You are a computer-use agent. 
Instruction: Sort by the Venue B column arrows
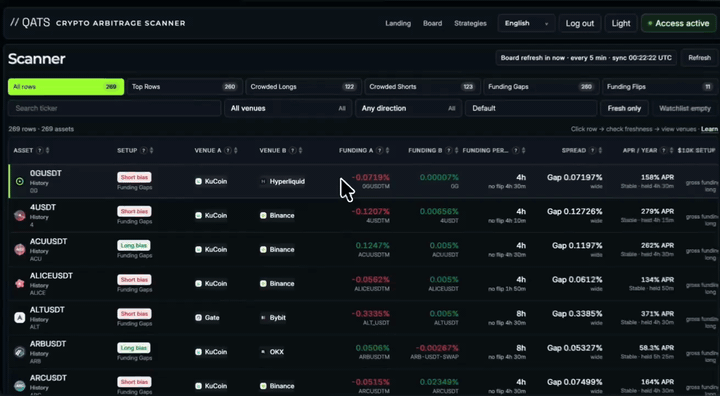(300, 151)
